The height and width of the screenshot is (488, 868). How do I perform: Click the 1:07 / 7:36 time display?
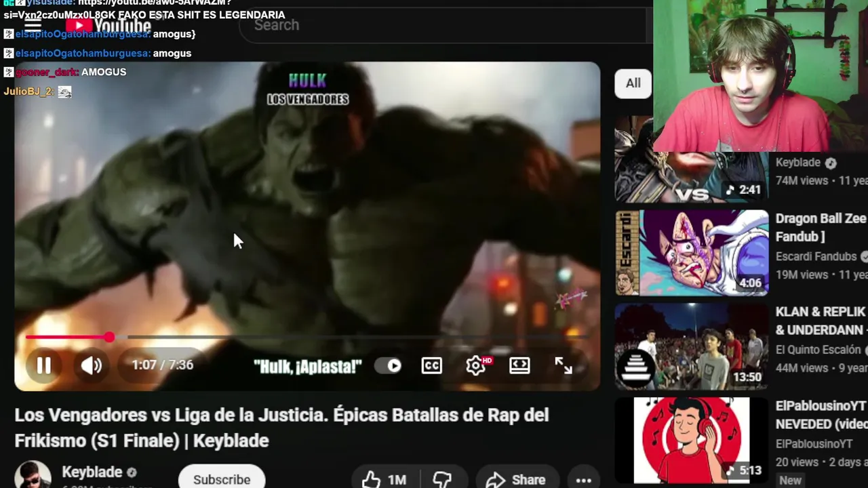[x=162, y=365]
